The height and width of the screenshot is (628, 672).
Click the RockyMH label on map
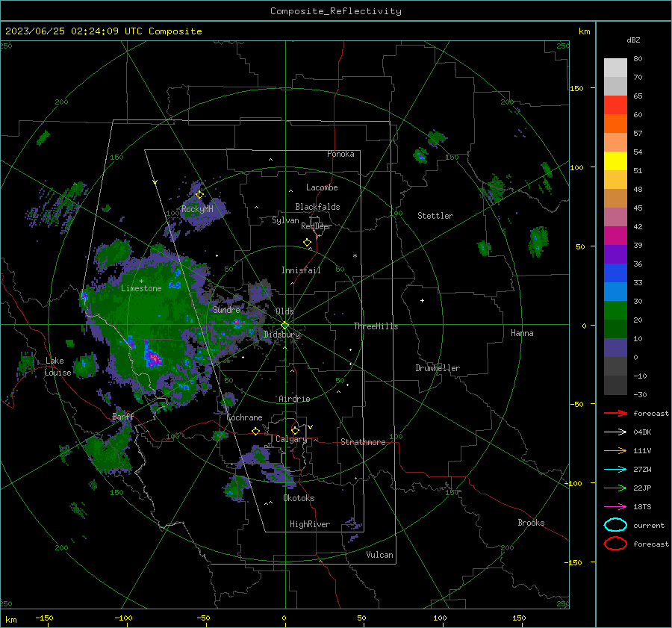pyautogui.click(x=197, y=209)
